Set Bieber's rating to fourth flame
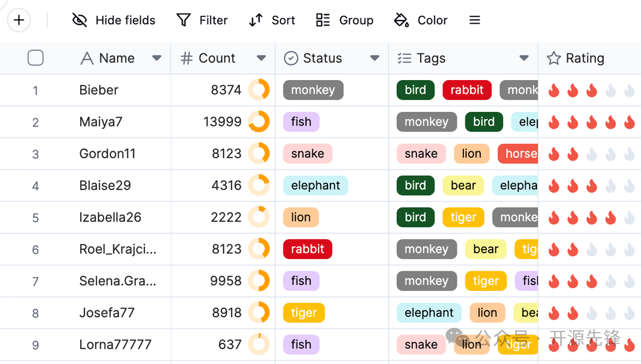This screenshot has width=641, height=364. click(x=610, y=90)
